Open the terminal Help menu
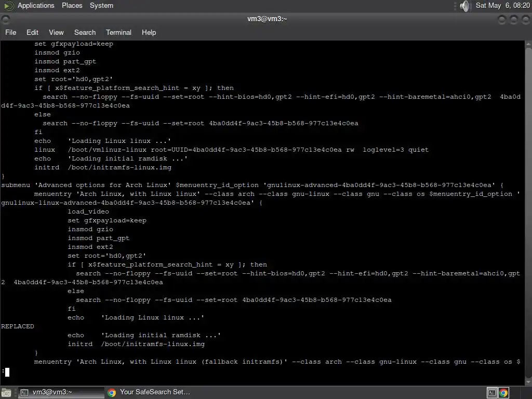The image size is (532, 399). 149,32
